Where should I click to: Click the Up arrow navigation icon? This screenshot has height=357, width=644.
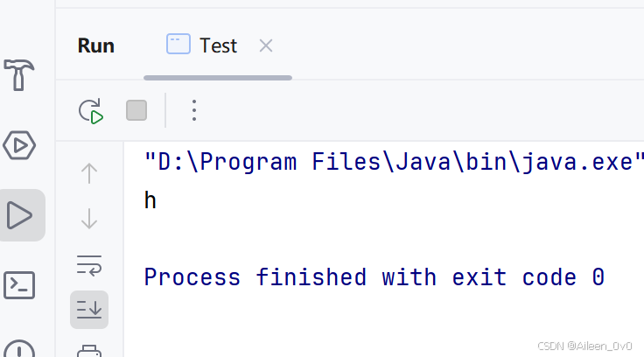[x=89, y=173]
